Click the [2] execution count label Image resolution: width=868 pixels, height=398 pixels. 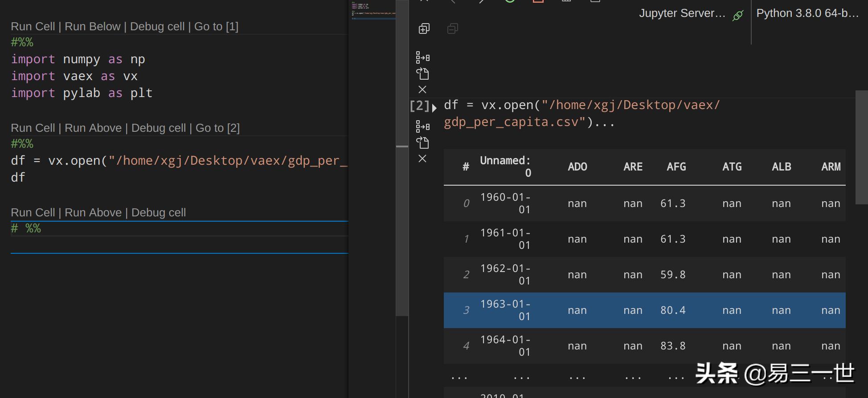click(x=419, y=106)
